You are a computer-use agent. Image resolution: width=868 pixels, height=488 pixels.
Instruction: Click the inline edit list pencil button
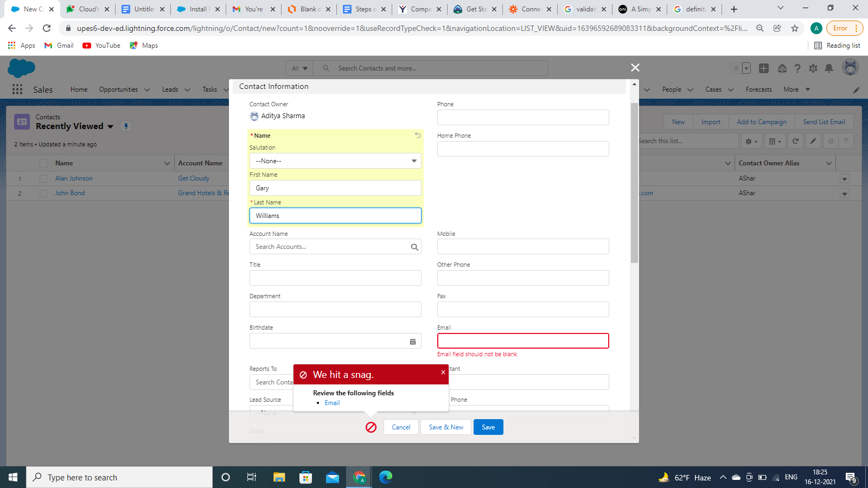tap(813, 141)
